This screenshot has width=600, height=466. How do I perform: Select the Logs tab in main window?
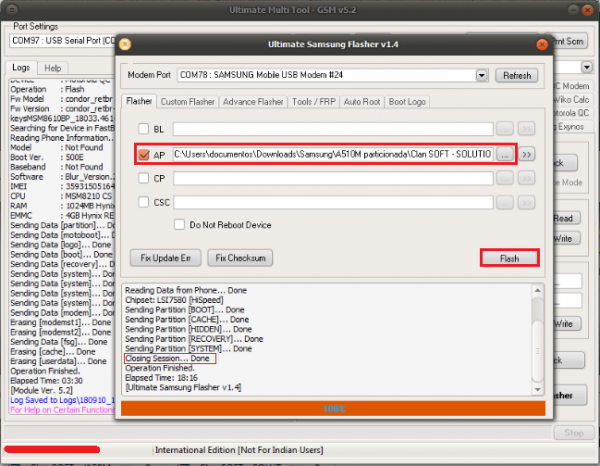pos(21,68)
